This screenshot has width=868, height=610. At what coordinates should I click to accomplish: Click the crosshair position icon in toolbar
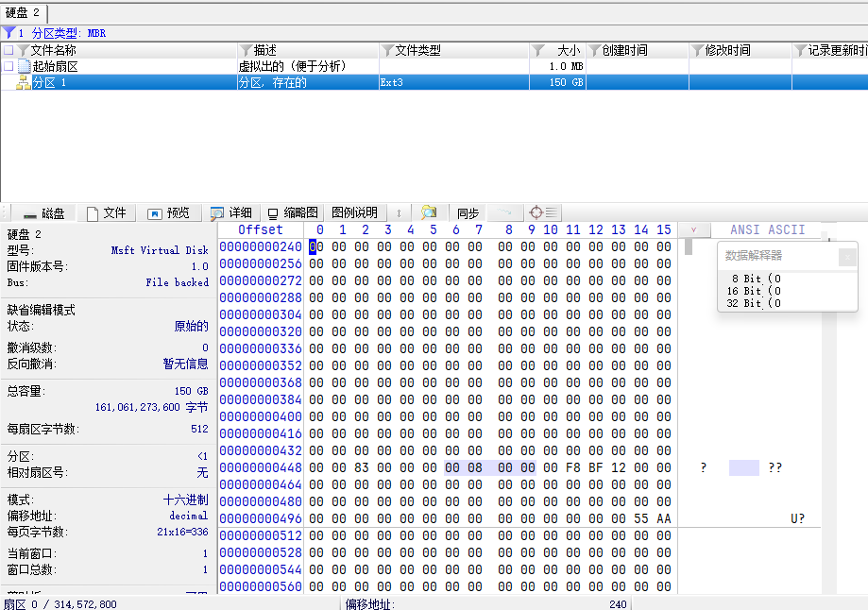click(536, 212)
